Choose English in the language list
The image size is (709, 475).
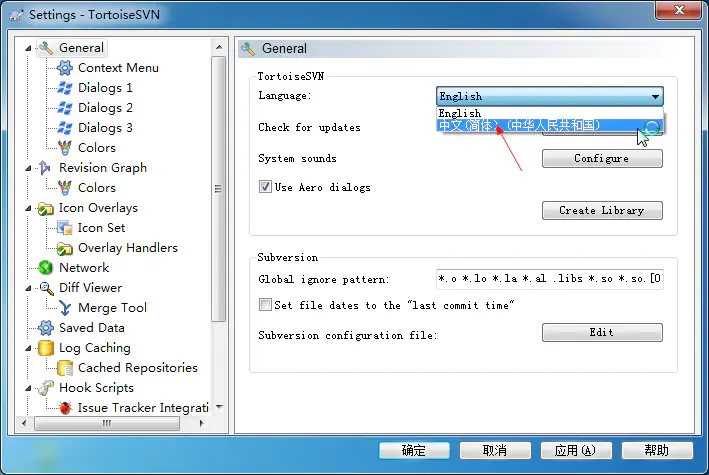pyautogui.click(x=549, y=113)
